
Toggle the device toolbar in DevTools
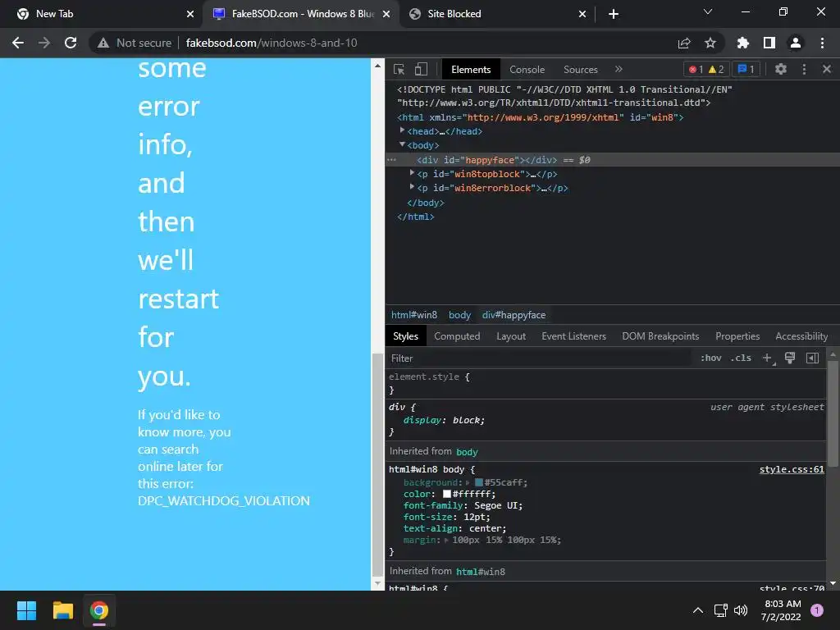click(x=421, y=69)
